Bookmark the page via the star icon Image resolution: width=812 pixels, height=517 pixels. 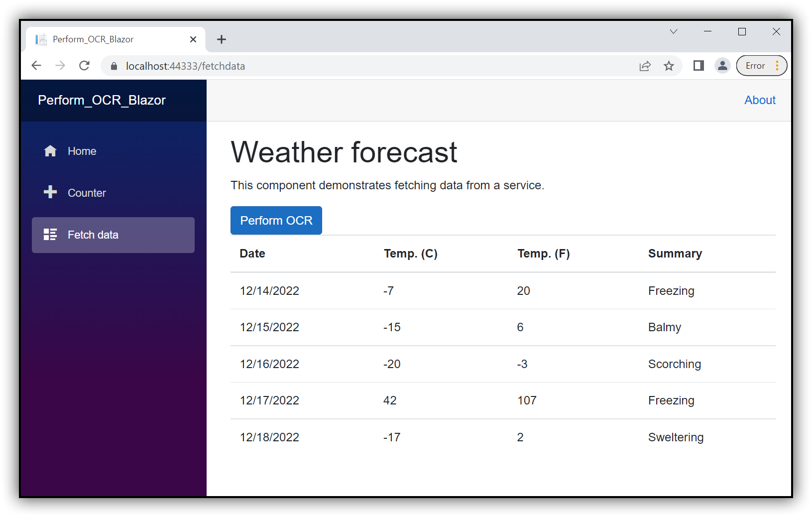669,65
